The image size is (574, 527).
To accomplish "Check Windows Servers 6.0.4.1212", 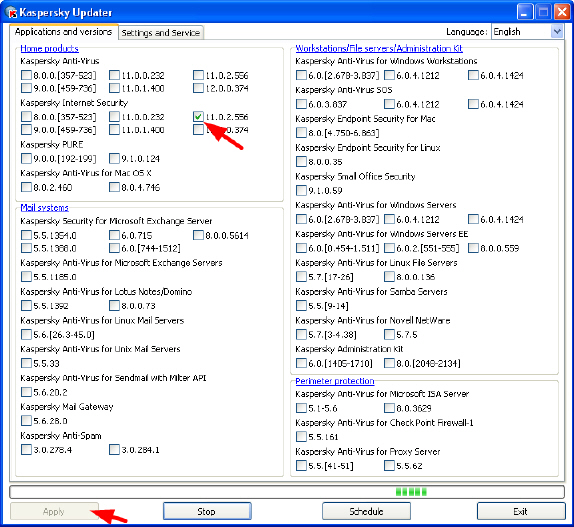I will [389, 219].
